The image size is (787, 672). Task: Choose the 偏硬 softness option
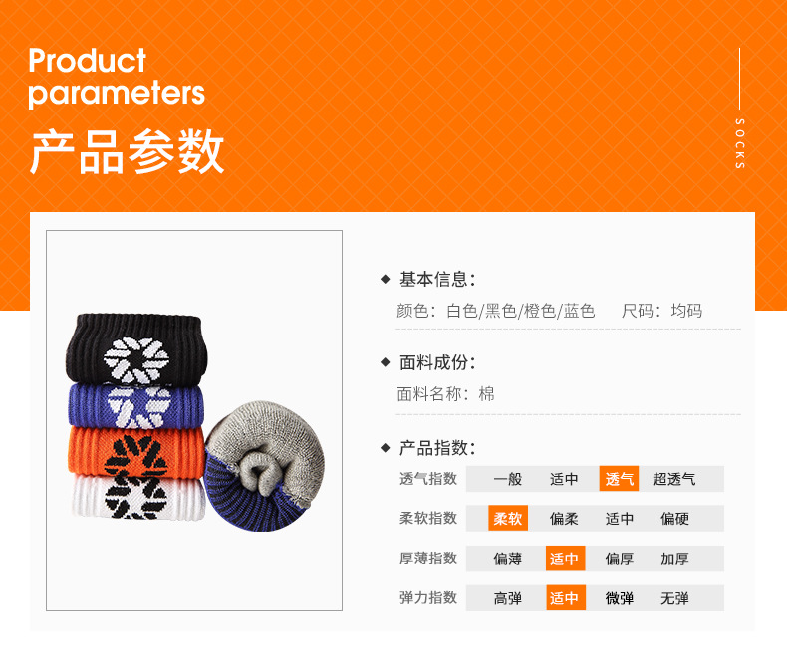[674, 519]
